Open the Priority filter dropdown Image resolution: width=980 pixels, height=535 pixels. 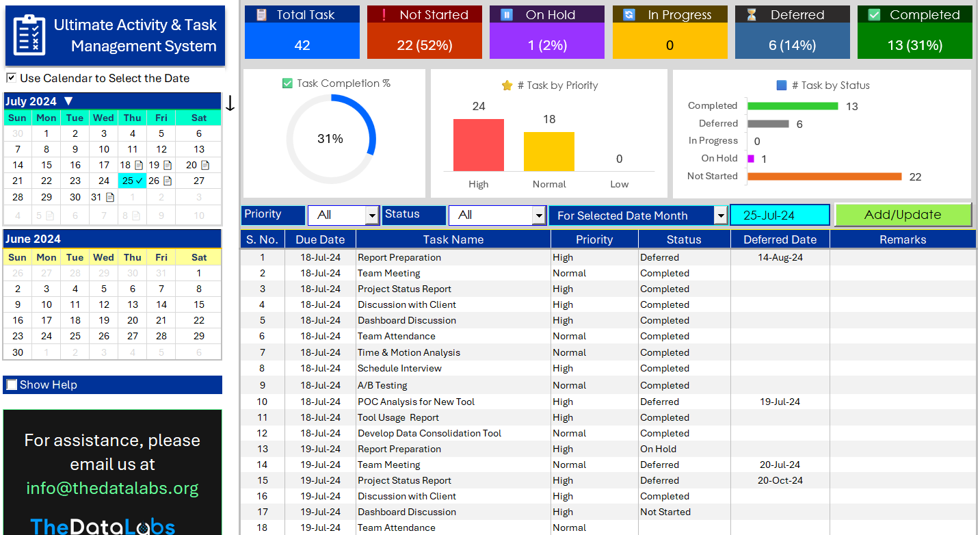point(371,215)
